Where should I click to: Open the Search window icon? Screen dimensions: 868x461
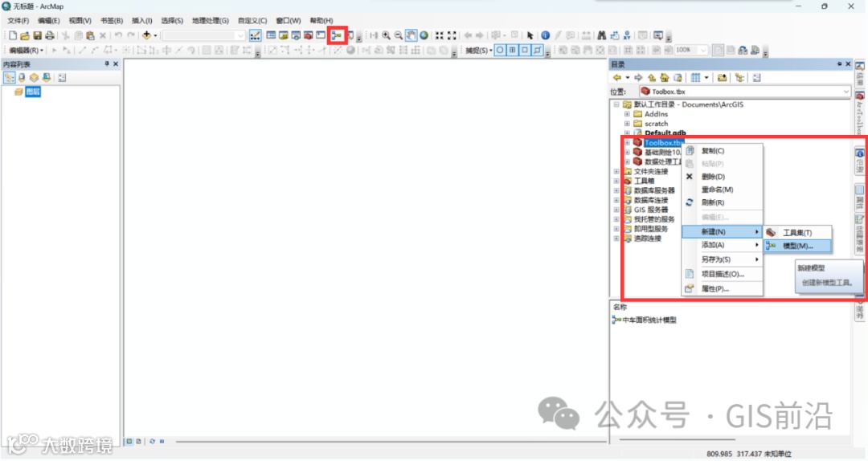click(296, 35)
